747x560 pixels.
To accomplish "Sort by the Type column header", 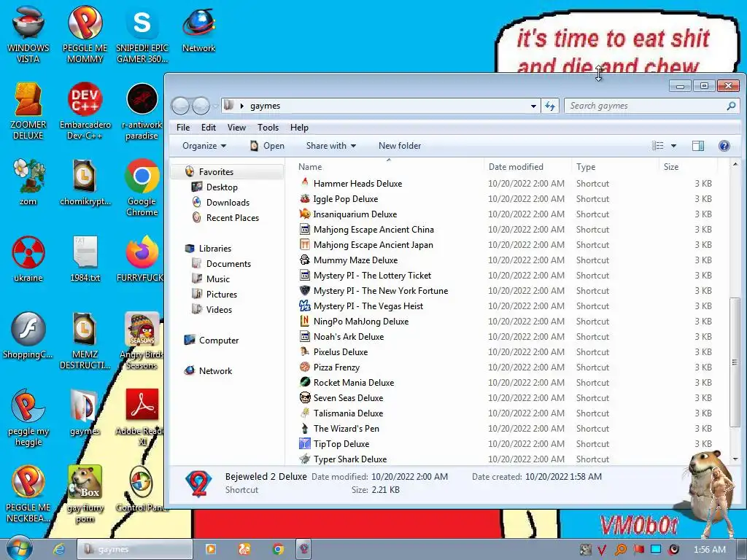I will coord(615,167).
